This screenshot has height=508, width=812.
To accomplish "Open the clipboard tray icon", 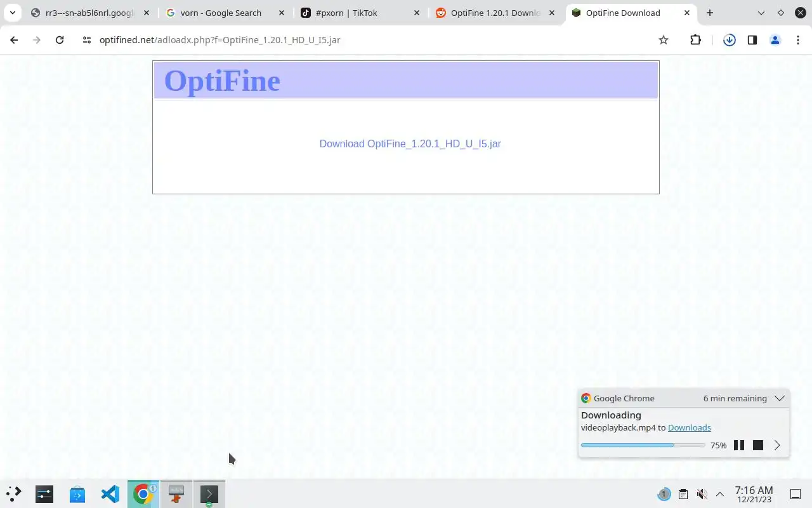I will pyautogui.click(x=683, y=494).
